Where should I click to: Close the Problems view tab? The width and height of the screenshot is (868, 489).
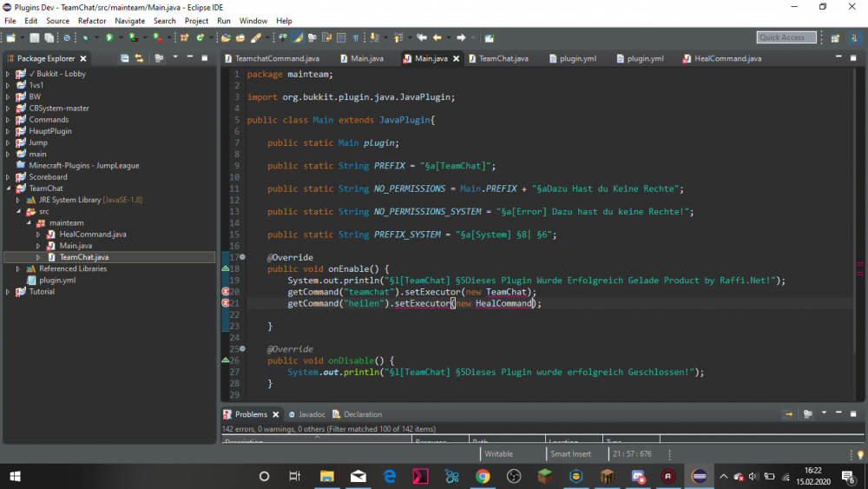click(276, 414)
